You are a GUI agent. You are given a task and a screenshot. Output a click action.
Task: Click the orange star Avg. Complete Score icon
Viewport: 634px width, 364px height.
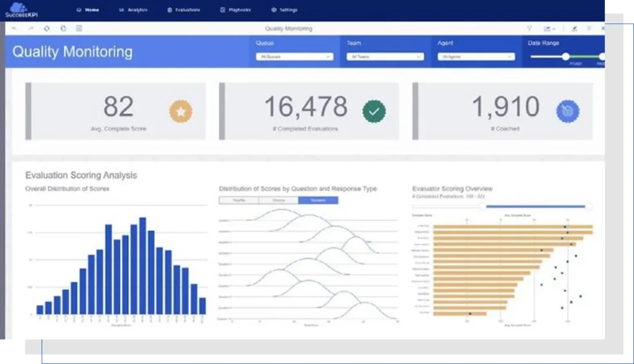[x=181, y=111]
